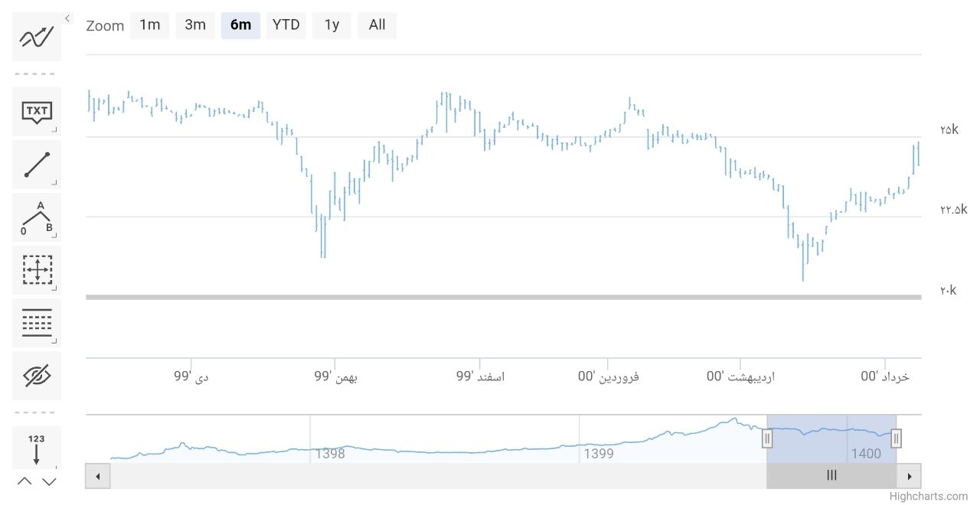Click the scrollbar right arrow

pos(909,476)
